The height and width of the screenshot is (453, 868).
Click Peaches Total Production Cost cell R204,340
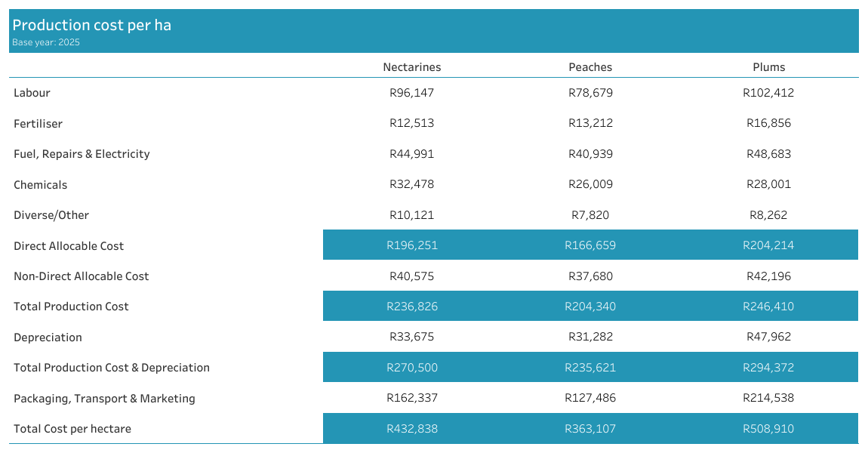point(590,307)
